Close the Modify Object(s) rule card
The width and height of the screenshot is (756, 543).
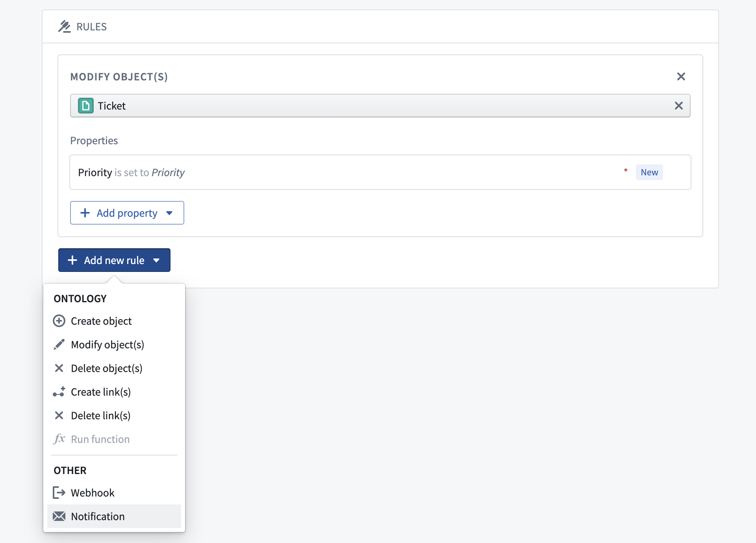pyautogui.click(x=681, y=76)
